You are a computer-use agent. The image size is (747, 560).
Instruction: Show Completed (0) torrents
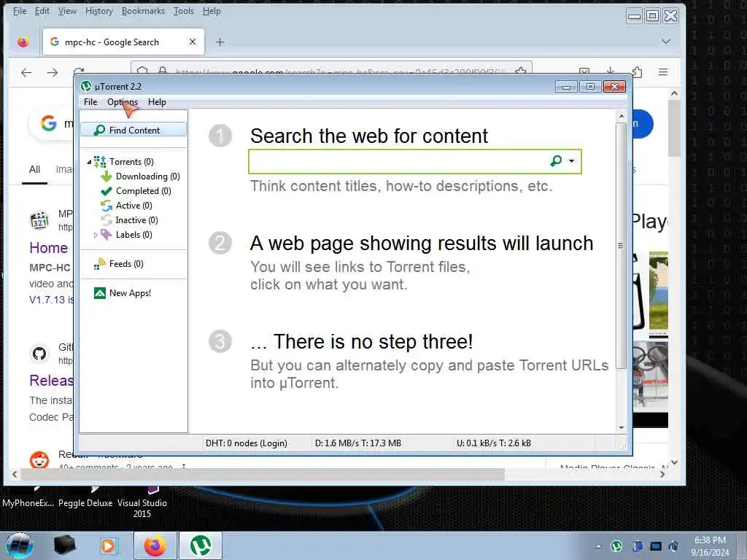tap(144, 191)
